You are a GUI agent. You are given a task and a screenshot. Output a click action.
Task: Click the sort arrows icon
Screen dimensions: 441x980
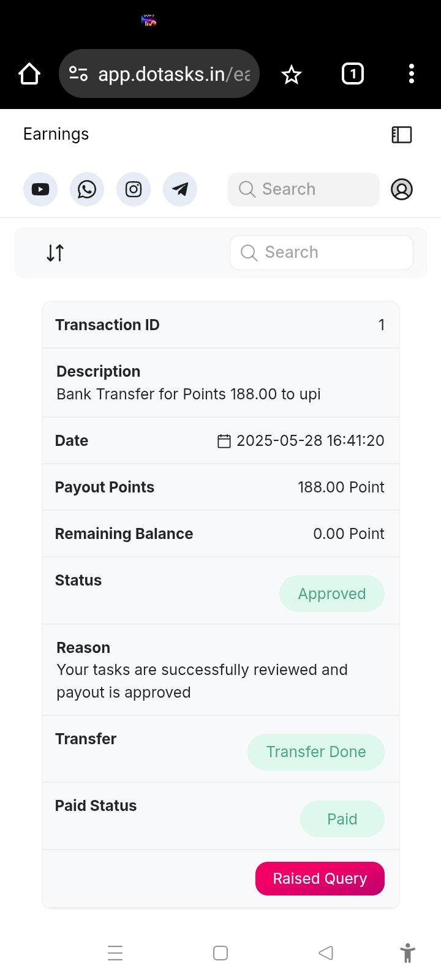tap(55, 252)
